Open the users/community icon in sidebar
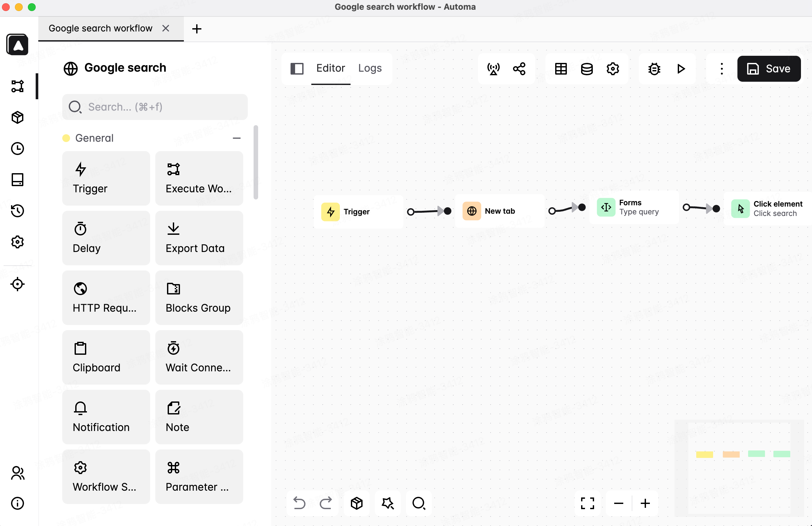 pyautogui.click(x=18, y=473)
